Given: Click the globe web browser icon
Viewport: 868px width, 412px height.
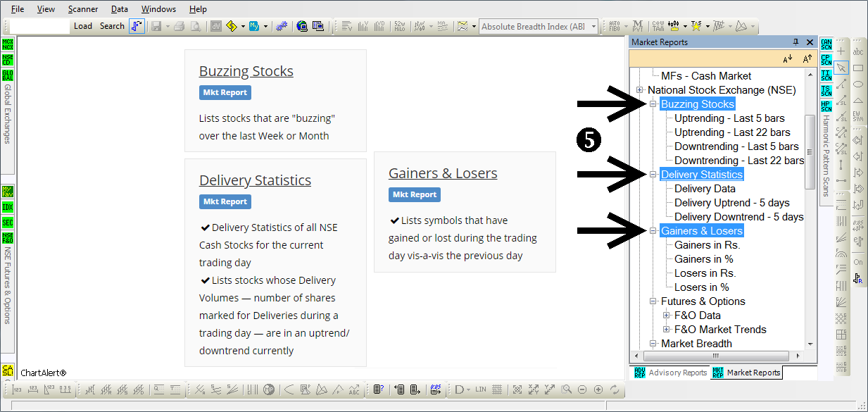Looking at the screenshot, I should [302, 26].
